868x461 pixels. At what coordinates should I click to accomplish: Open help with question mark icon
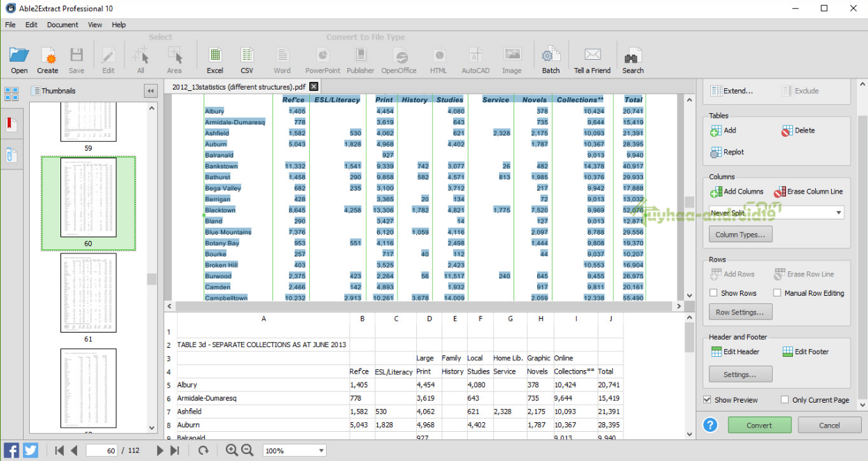point(710,425)
